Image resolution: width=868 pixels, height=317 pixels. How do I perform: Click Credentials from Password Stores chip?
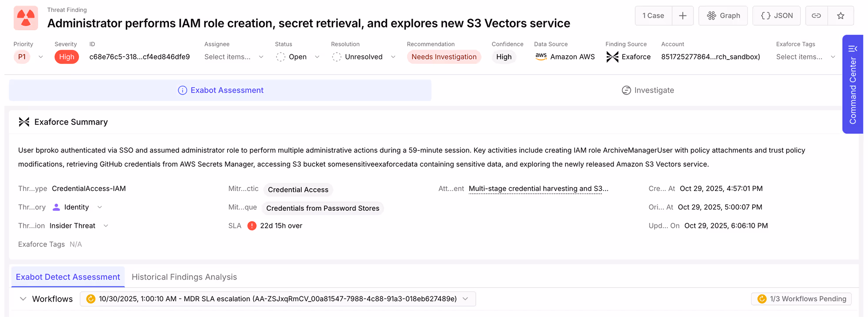pyautogui.click(x=323, y=208)
